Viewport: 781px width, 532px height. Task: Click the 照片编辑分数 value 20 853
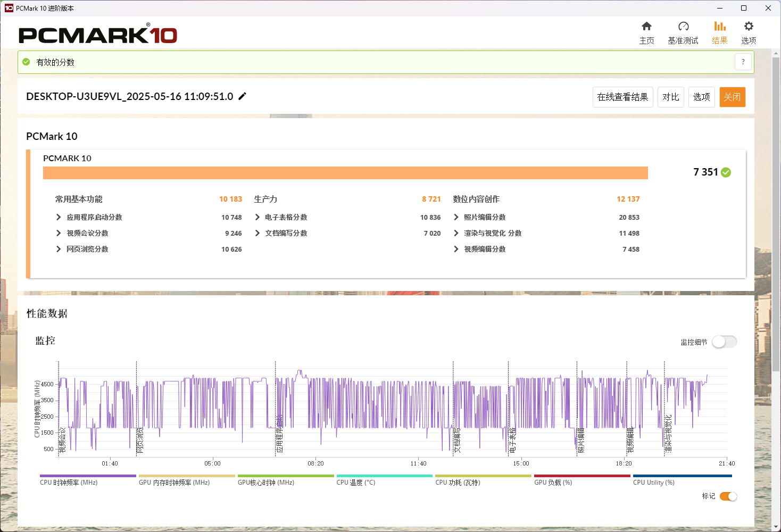629,217
